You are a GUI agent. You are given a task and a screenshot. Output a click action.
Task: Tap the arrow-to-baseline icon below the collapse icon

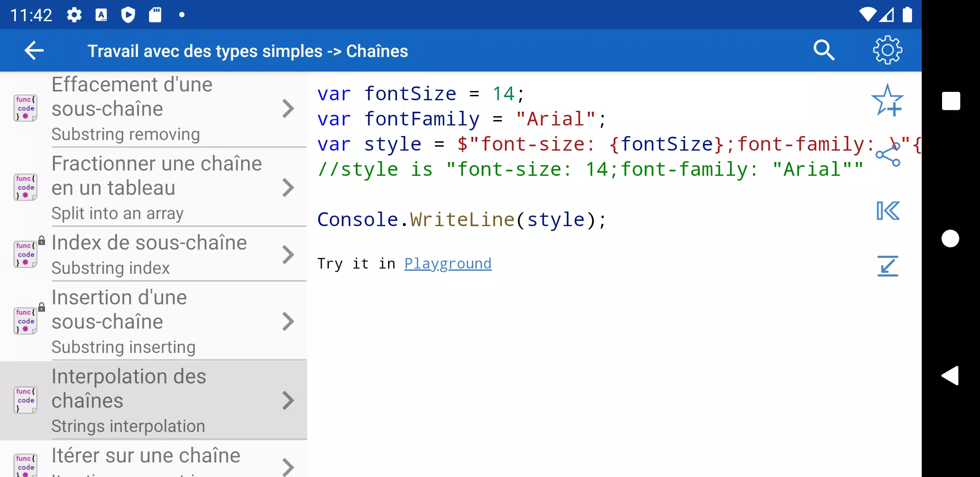coord(887,266)
